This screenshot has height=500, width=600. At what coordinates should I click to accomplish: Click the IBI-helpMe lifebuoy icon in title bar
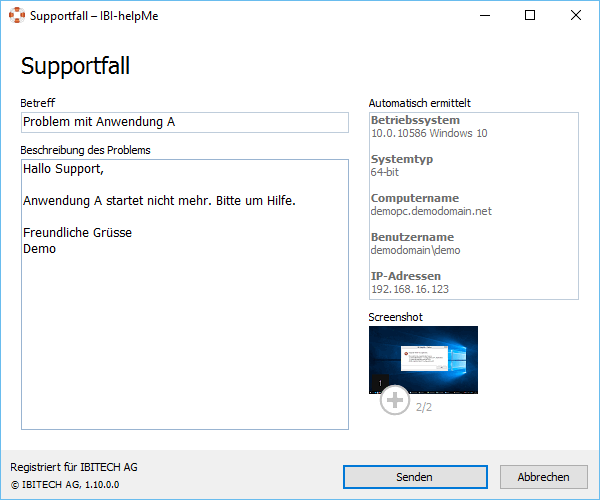16,15
